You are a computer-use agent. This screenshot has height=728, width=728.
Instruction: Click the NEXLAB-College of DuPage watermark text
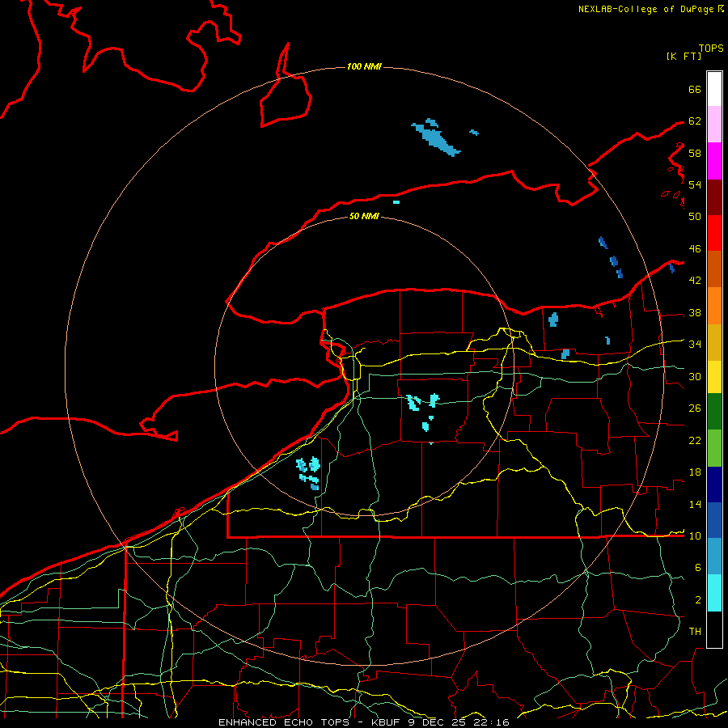650,9
